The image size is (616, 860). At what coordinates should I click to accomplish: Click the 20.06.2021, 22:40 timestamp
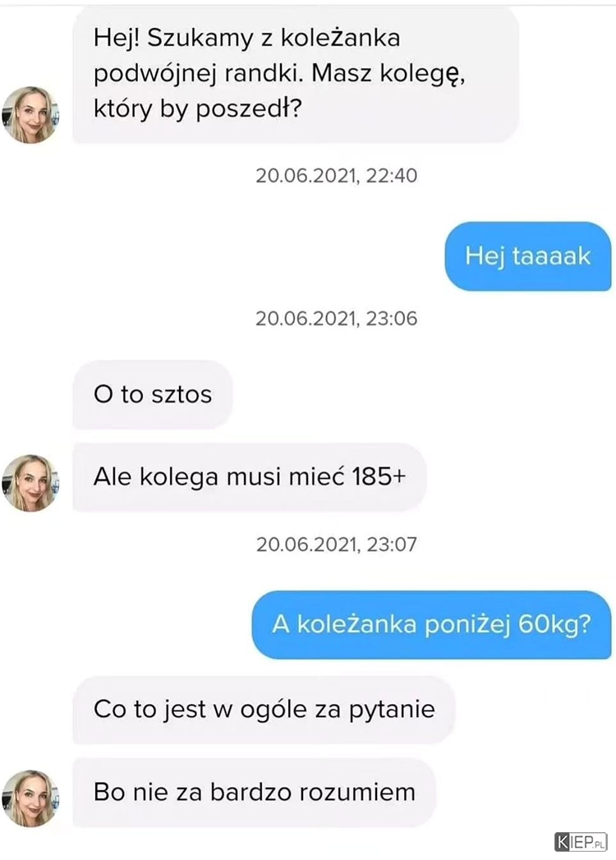pyautogui.click(x=336, y=176)
